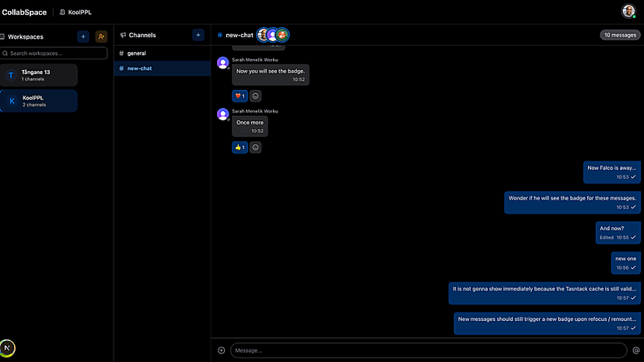The image size is (644, 362).
Task: Add emoji reaction to "Now you will see the badge"
Action: click(x=256, y=96)
